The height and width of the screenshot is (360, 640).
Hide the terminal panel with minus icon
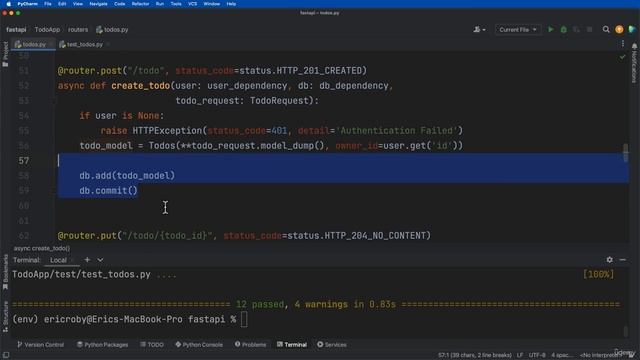(x=622, y=260)
